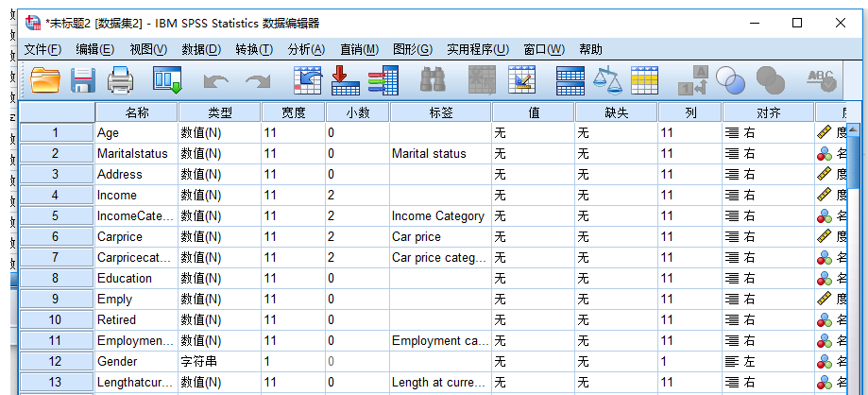
Task: Click the Show all variables gray circles icon
Action: 771,80
